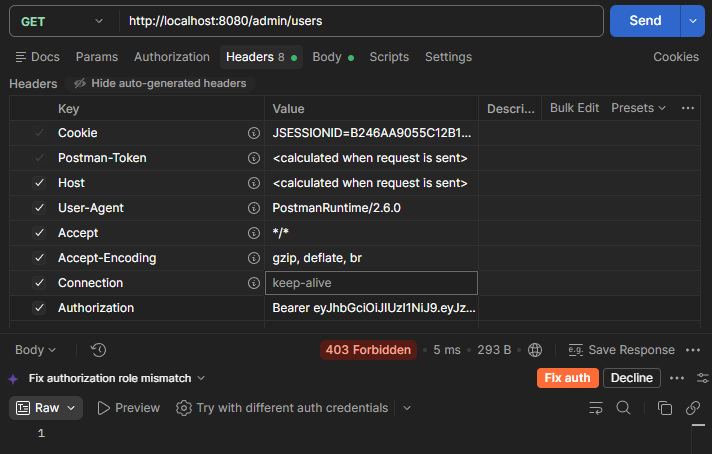The width and height of the screenshot is (712, 454).
Task: Click the network globe icon
Action: point(535,350)
